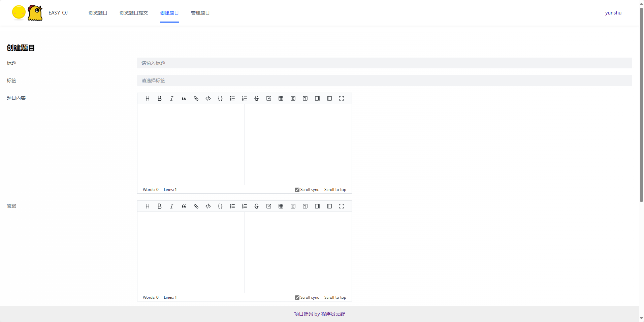This screenshot has height=322, width=644.
Task: Insert a table in the 题目内容 editor
Action: click(x=281, y=98)
